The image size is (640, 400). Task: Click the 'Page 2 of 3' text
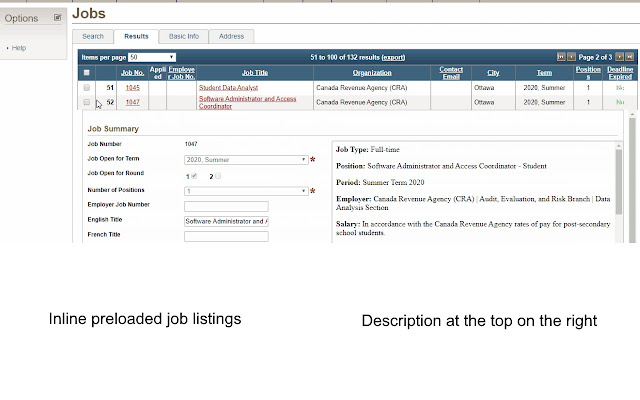point(595,57)
